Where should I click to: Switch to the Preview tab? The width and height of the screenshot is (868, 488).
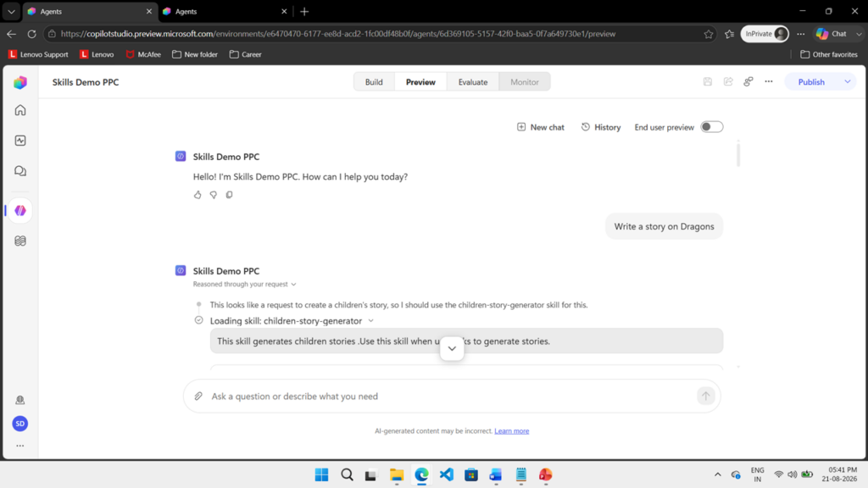tap(420, 82)
